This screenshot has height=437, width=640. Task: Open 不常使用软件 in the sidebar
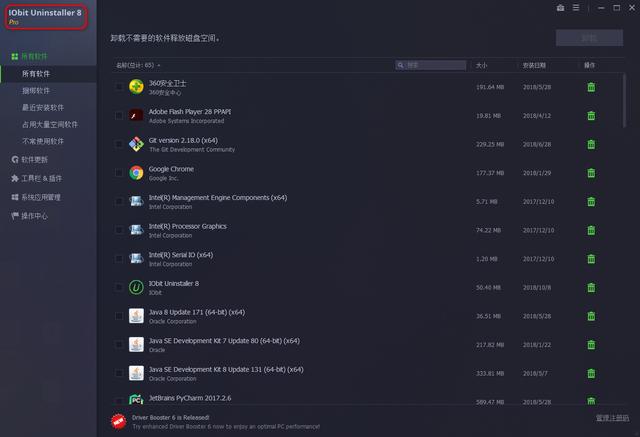pos(43,141)
